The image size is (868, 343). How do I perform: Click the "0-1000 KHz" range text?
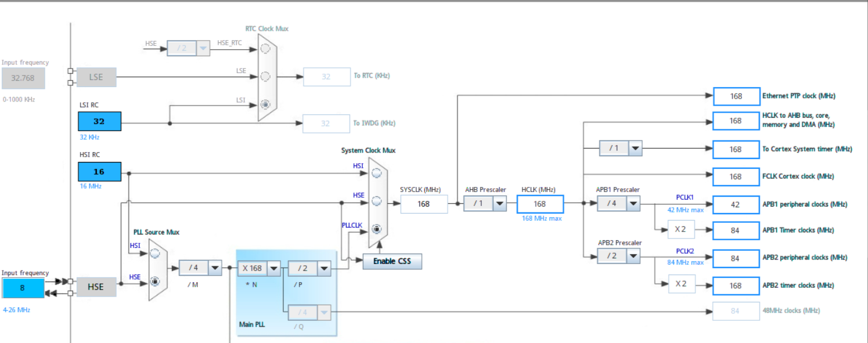pos(19,99)
